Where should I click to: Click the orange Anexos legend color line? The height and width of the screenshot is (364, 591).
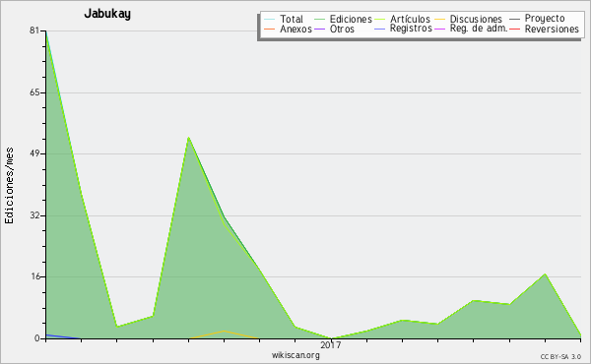[x=270, y=29]
